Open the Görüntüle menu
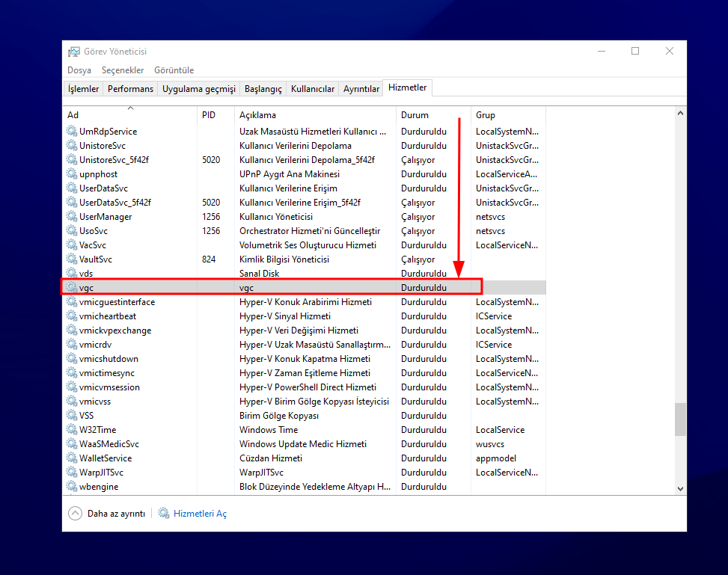 coord(174,70)
